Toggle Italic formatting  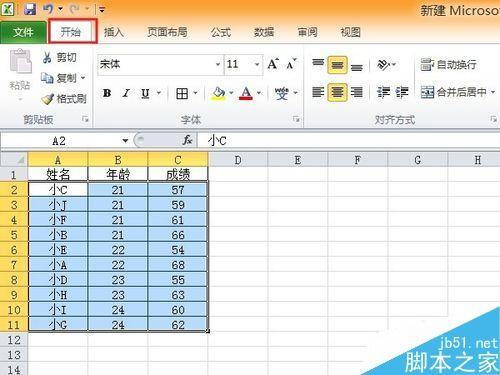pyautogui.click(x=126, y=93)
